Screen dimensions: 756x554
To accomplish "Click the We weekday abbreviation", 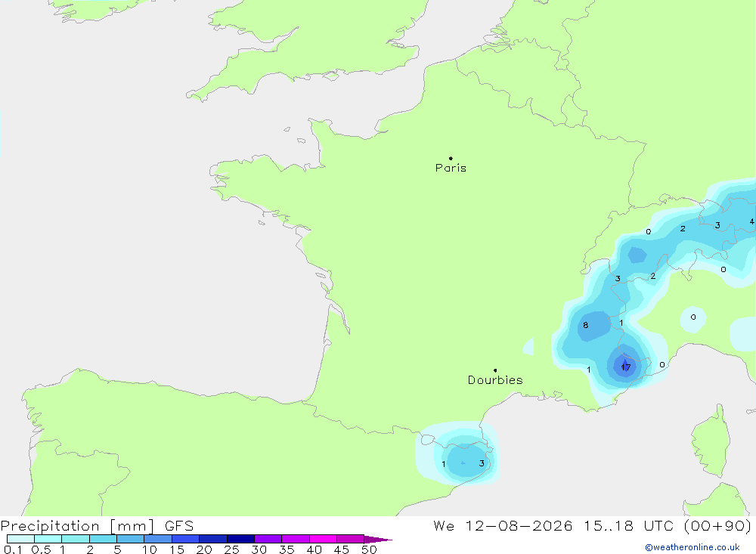I will coord(444,526).
